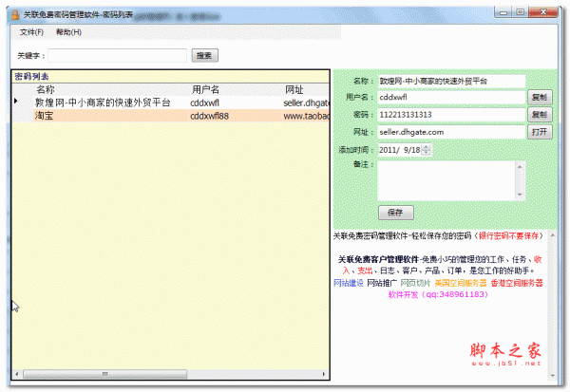Click the 关键字 search input field
Image resolution: width=570 pixels, height=392 pixels.
pos(118,56)
